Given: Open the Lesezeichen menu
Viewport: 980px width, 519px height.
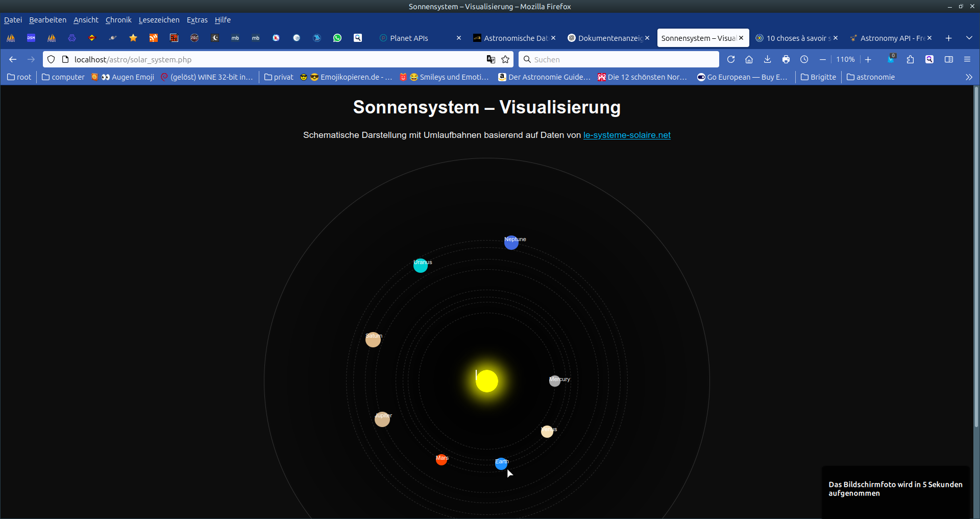Looking at the screenshot, I should 159,20.
